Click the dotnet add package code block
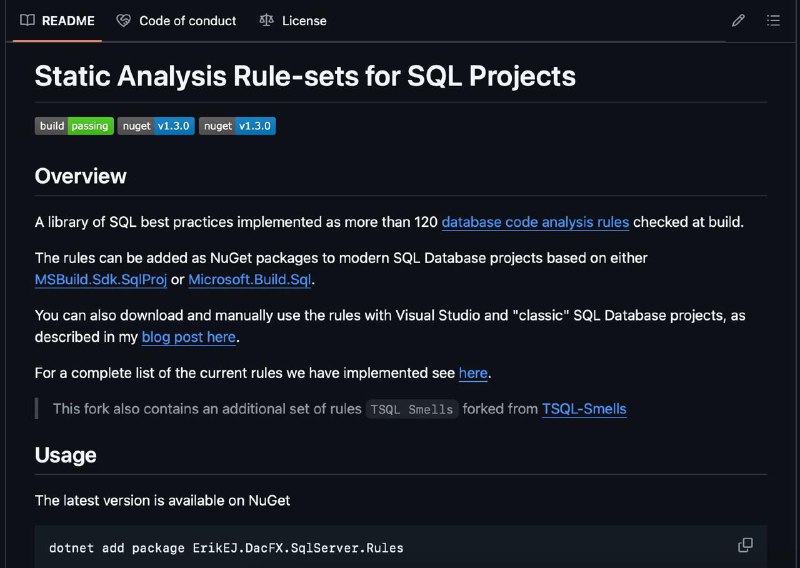The width and height of the screenshot is (800, 568). [401, 547]
